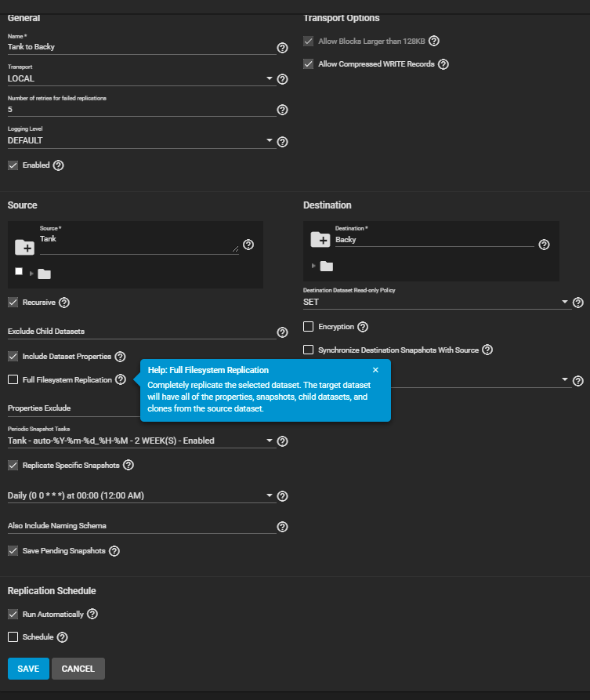
Task: Open the Transport LOCAL dropdown
Action: tap(142, 78)
